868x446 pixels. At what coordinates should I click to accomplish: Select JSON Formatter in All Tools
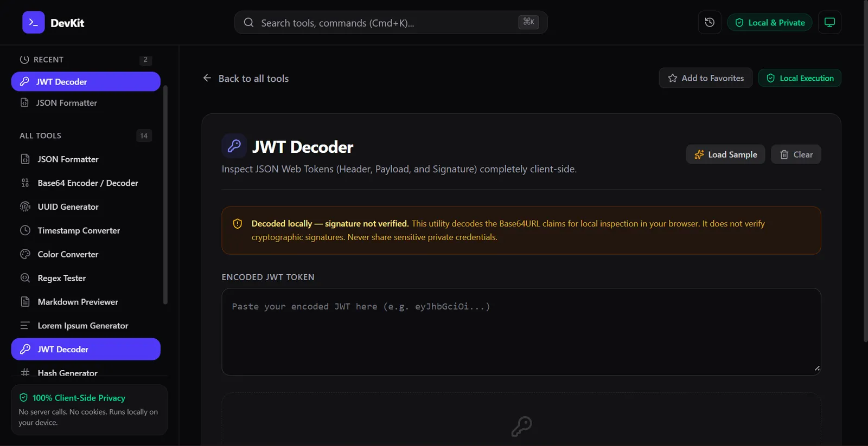86,159
